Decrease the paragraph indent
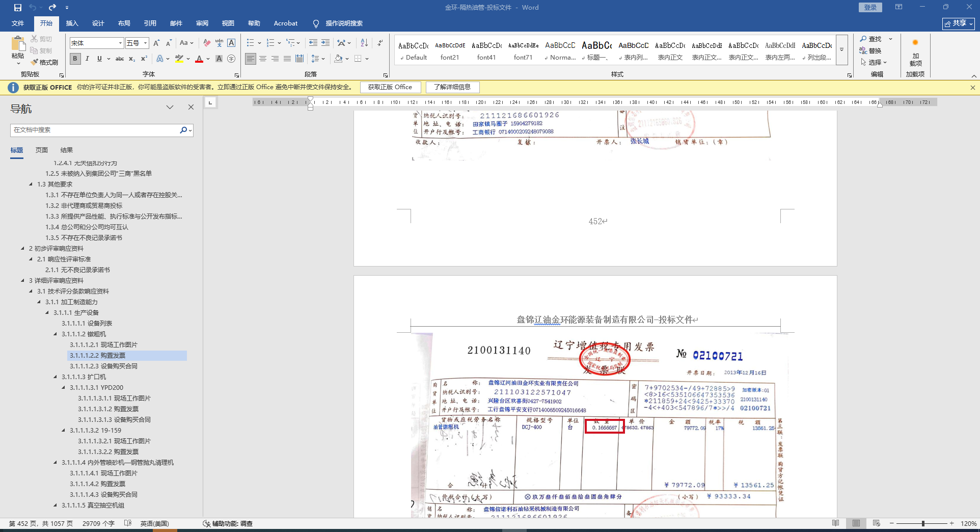Screen dimensions: 980x532 (313, 43)
